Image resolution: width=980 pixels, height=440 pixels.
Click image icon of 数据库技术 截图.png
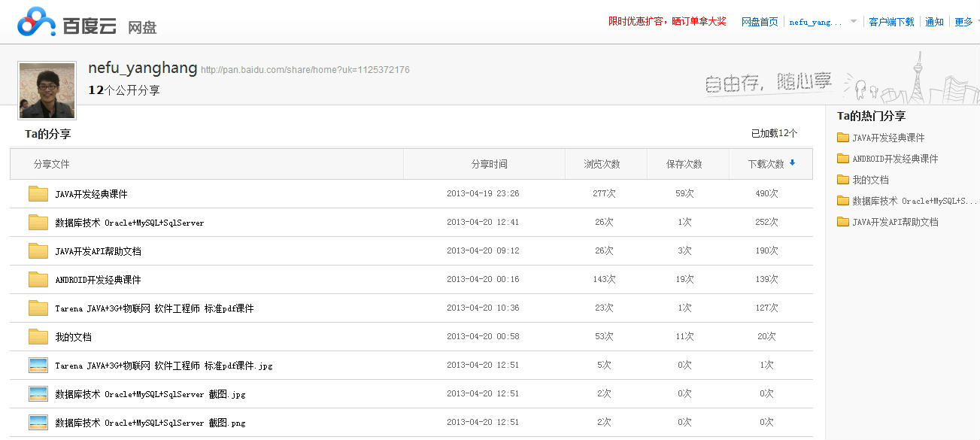[38, 422]
